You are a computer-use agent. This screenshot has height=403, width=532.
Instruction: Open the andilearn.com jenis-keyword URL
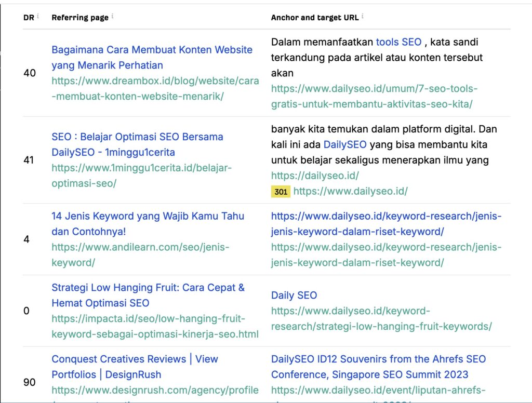coord(140,255)
